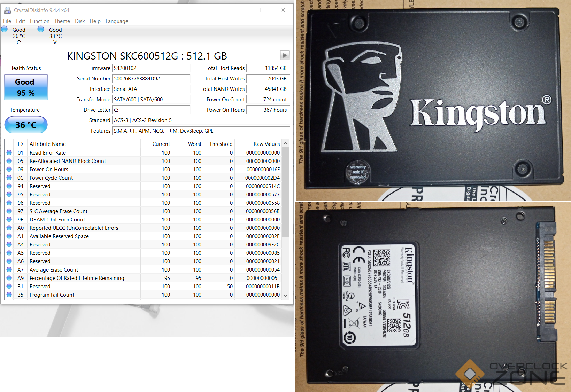
Task: Open the Disk menu
Action: pos(80,21)
